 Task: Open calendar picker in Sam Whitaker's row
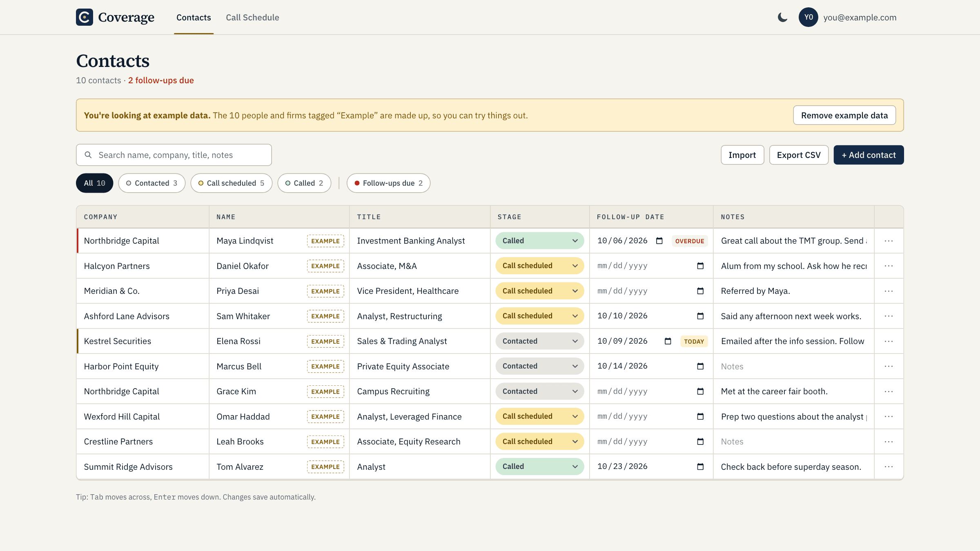point(700,316)
